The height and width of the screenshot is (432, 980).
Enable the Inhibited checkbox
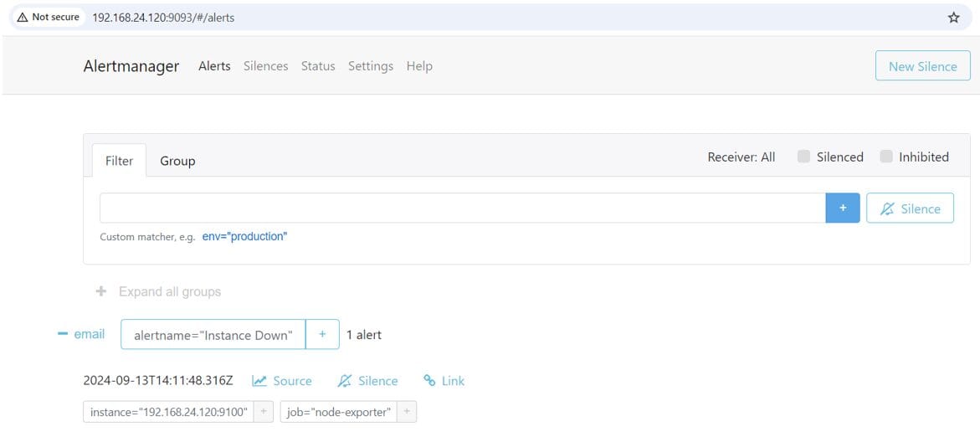(x=886, y=157)
